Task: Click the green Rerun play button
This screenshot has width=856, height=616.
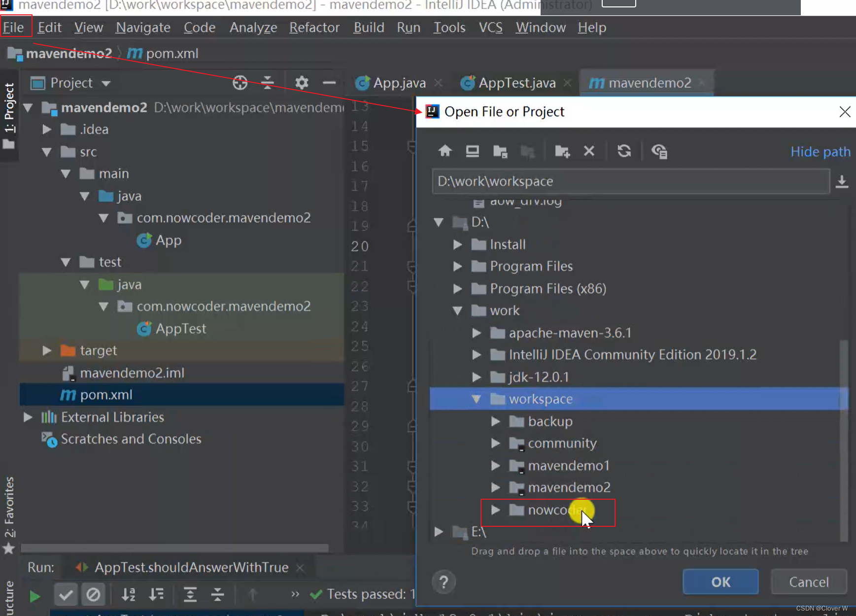Action: click(x=34, y=596)
